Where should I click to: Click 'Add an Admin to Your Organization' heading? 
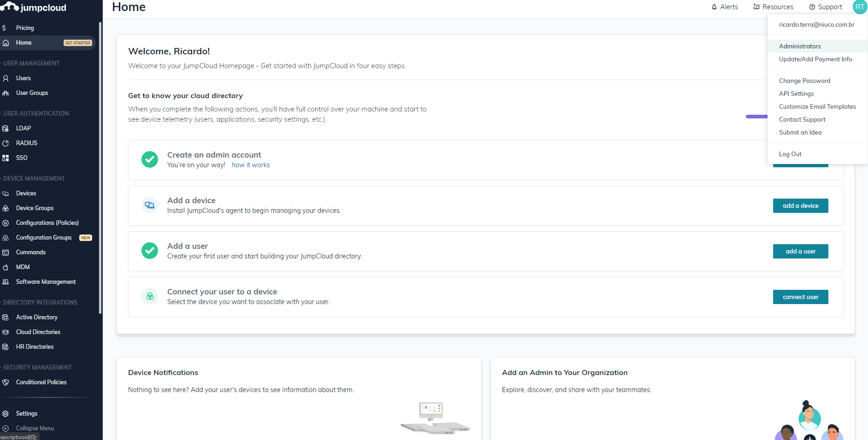(x=564, y=373)
